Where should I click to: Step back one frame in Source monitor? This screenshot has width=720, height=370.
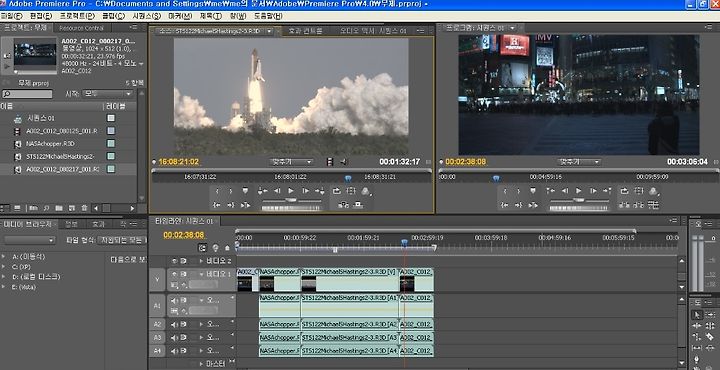click(277, 191)
